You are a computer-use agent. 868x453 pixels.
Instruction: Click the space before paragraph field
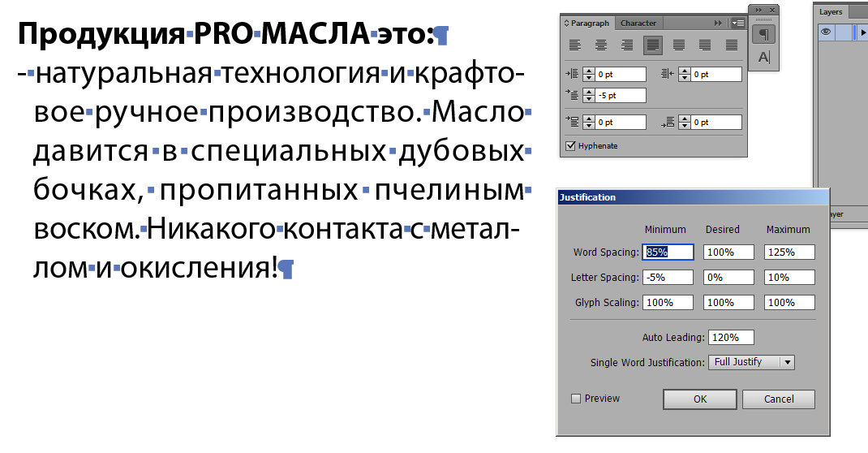point(621,122)
